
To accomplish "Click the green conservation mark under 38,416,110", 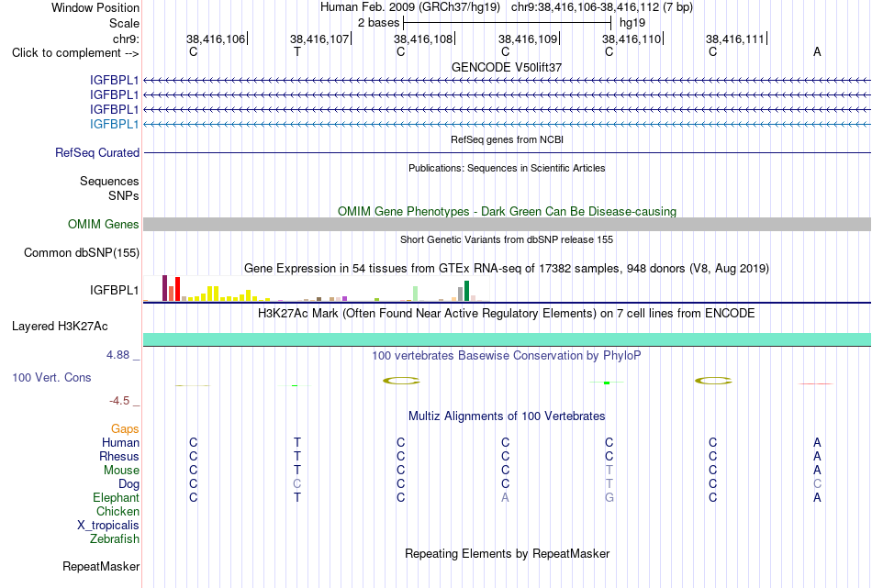I will (607, 383).
